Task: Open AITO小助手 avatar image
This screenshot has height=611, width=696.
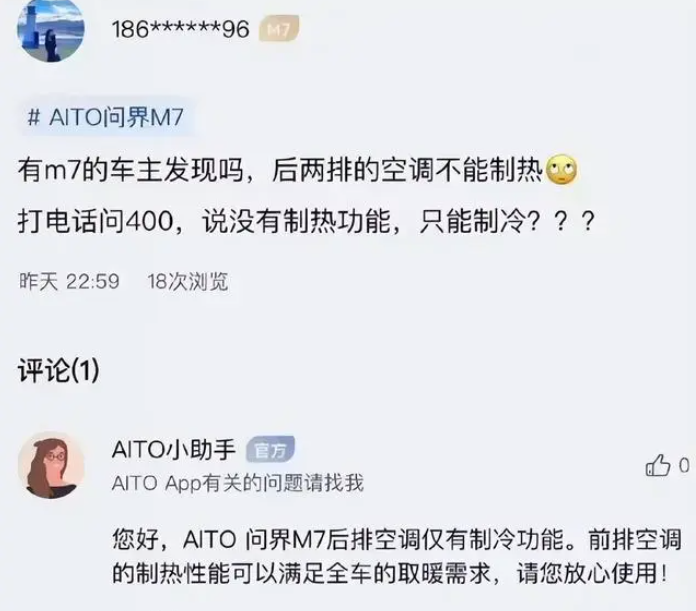Action: point(51,465)
